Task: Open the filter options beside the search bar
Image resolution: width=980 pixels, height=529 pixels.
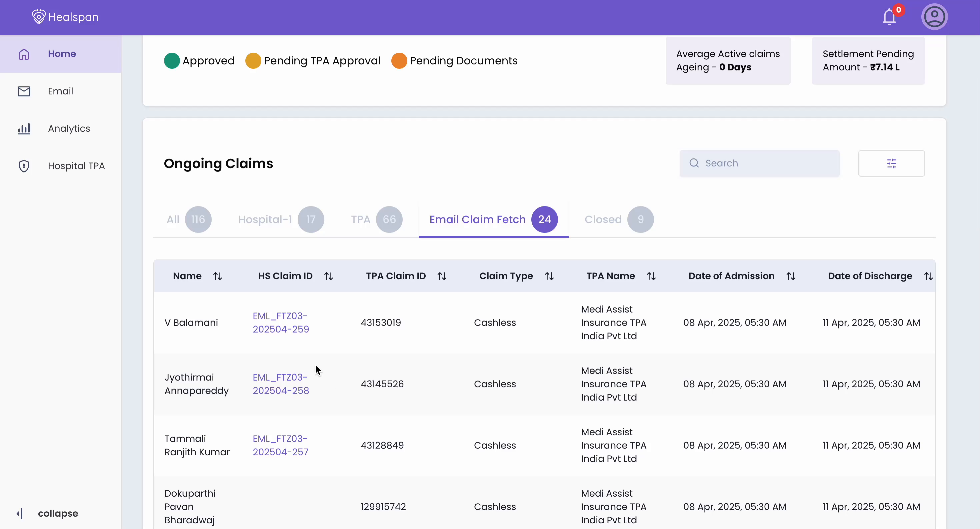Action: 892,163
